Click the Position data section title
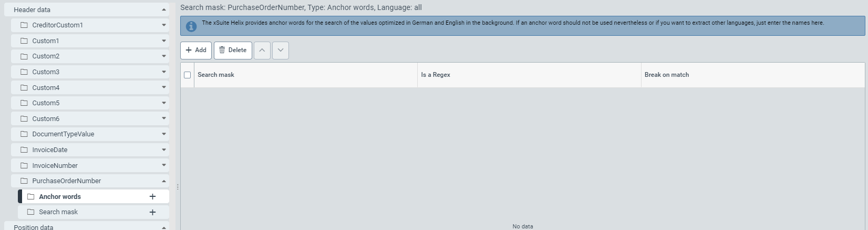The width and height of the screenshot is (868, 230). click(x=33, y=227)
